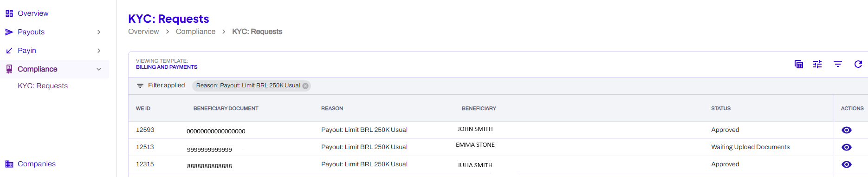
Task: Open the column settings tune icon
Action: tap(817, 64)
